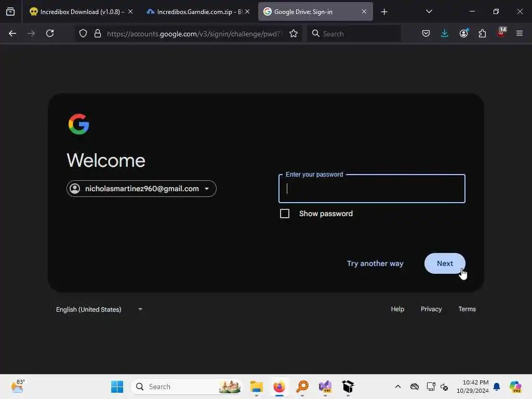This screenshot has height=399, width=532.
Task: Close the Google Drive Sign-in tab
Action: pyautogui.click(x=364, y=11)
